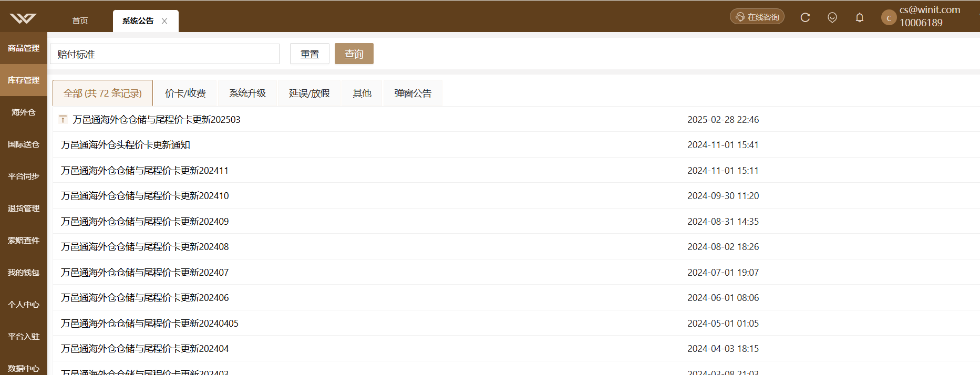
Task: Click date 2024-11-01 15:11
Action: point(723,171)
